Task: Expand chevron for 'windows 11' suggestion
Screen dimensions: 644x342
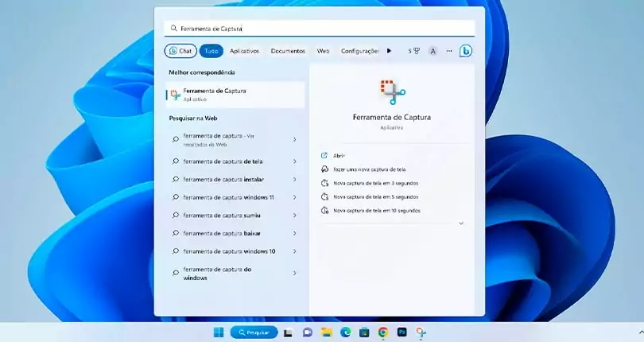Action: tap(294, 197)
